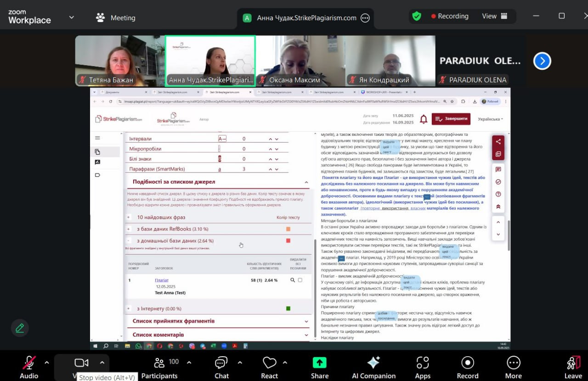
Task: Open the Zoom Workplace dropdown arrow
Action: [x=71, y=17]
